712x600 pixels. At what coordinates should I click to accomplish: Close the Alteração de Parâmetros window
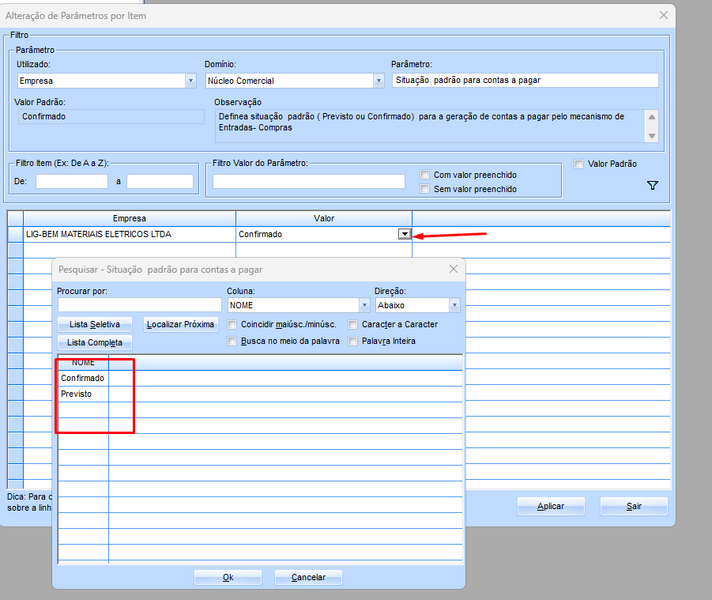pyautogui.click(x=663, y=15)
